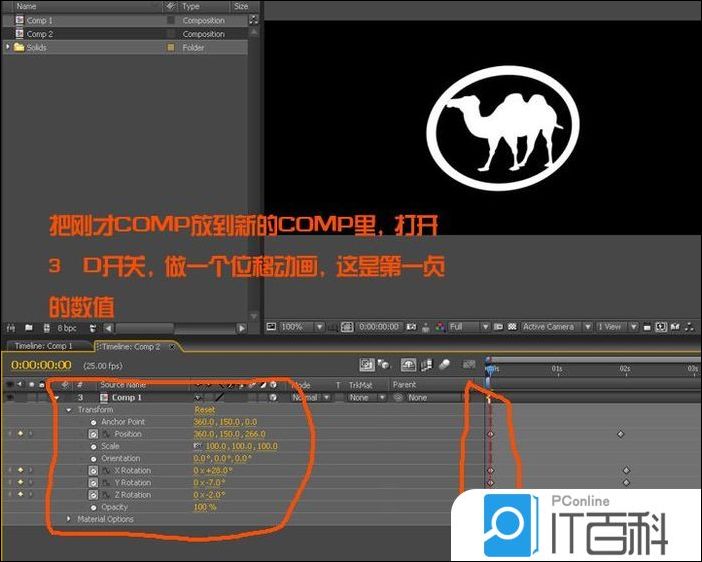Screen dimensions: 702x562
Task: Click the frame blending icon in timeline
Action: click(426, 365)
